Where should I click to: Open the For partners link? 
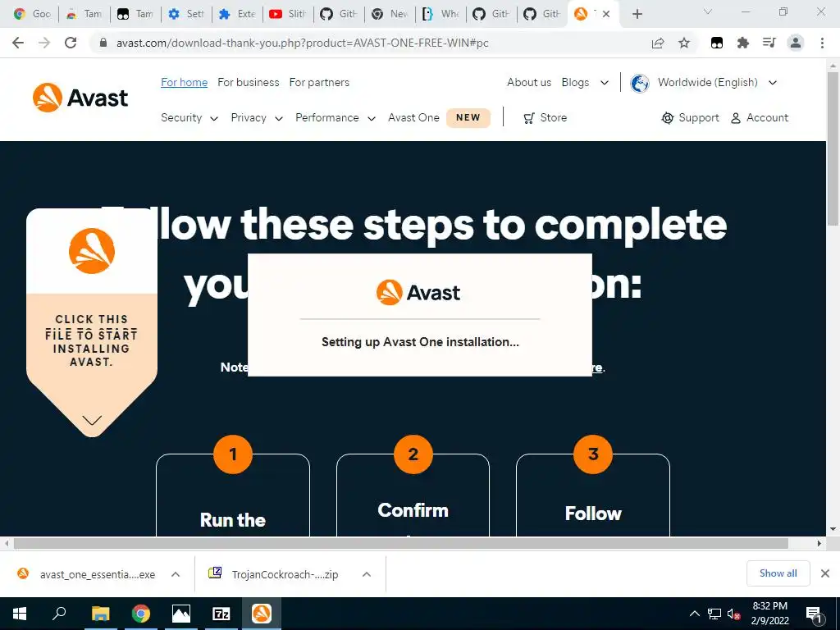pos(319,83)
